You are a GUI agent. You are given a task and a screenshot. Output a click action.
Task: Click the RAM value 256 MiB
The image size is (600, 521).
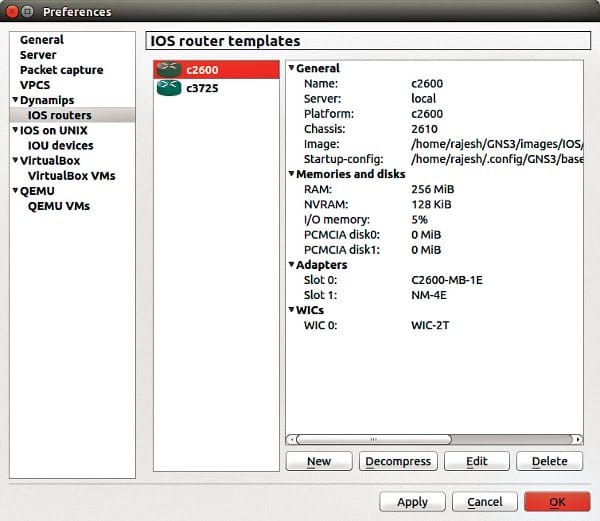pos(433,189)
